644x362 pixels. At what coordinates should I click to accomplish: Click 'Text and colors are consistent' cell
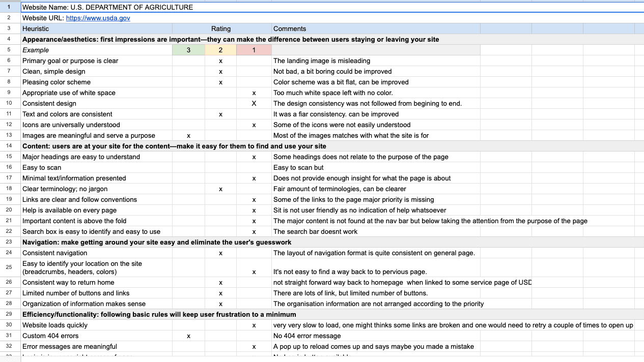96,114
